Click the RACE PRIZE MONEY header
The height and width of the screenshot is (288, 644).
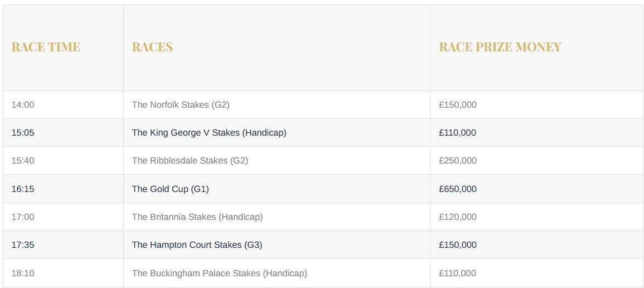pos(500,47)
